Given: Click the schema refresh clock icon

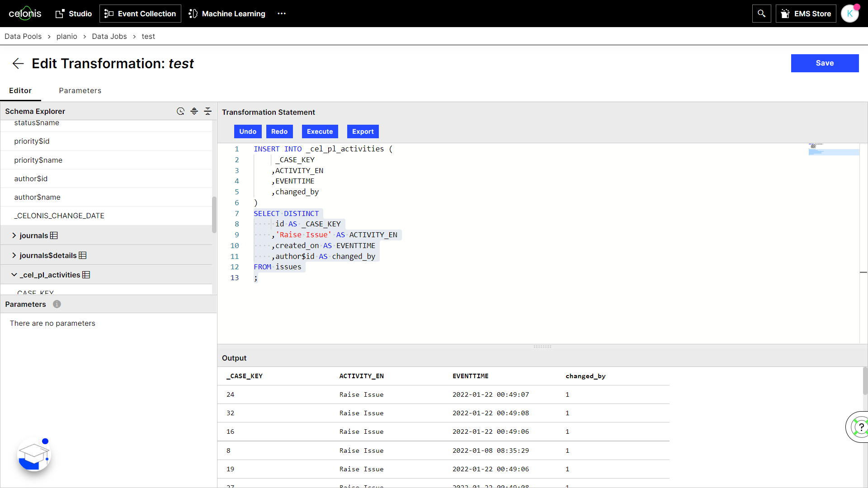Looking at the screenshot, I should (x=180, y=111).
